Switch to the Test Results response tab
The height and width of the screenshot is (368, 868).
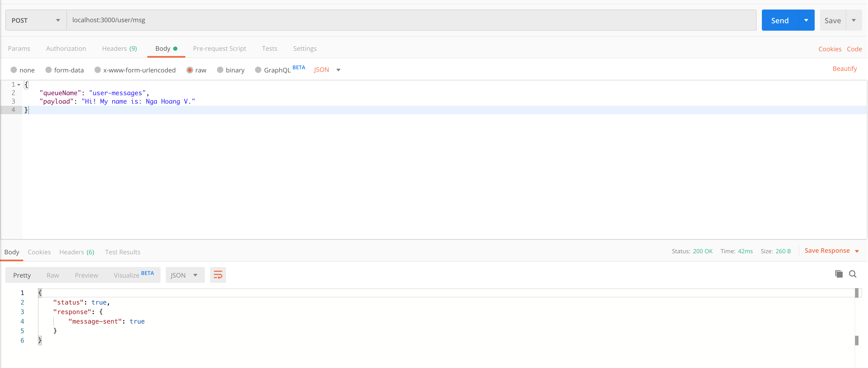(123, 252)
